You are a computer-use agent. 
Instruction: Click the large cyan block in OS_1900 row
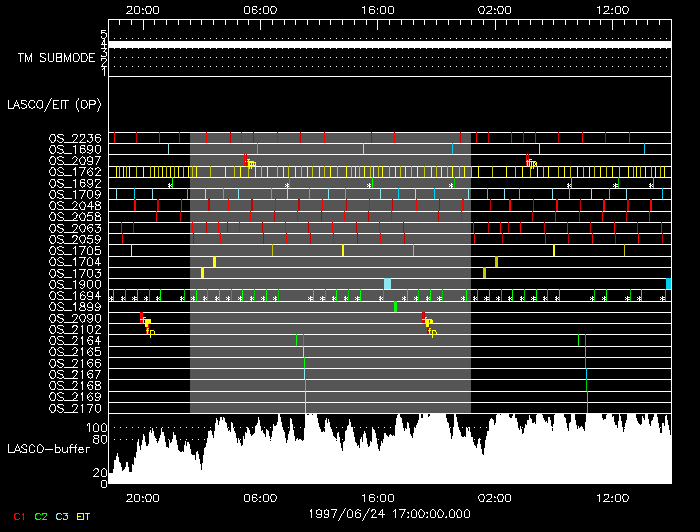coord(387,284)
